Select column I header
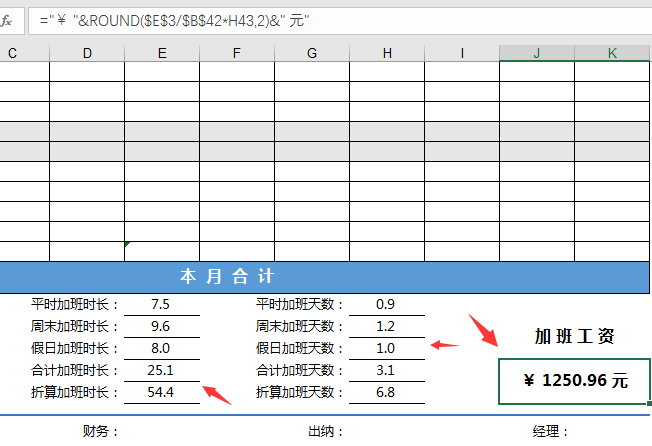Image resolution: width=652 pixels, height=446 pixels. 462,53
